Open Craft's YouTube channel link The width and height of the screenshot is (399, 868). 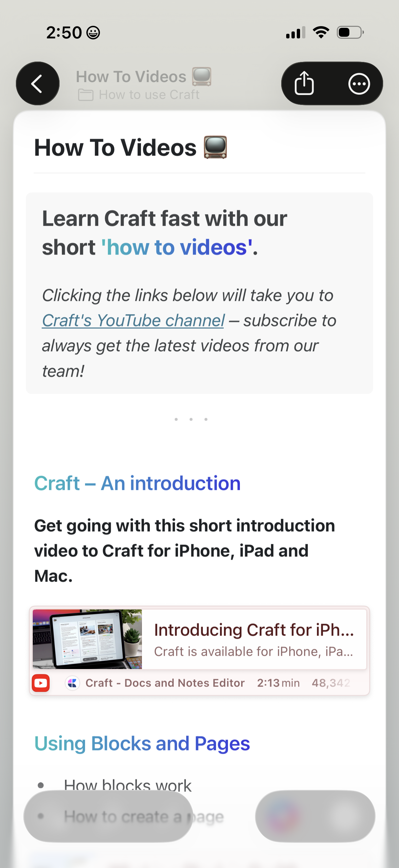(133, 320)
